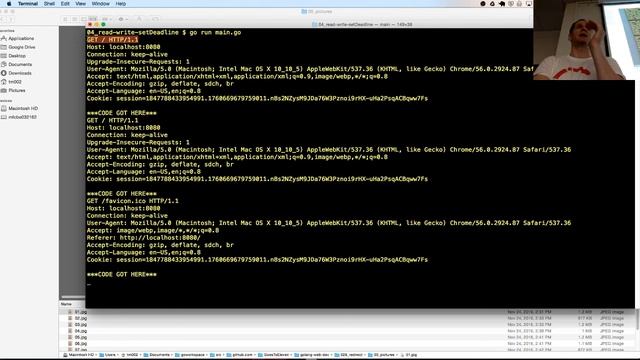Click the Google Drive menu bar status icon
Viewport: 640px width, 360px height.
[492, 4]
